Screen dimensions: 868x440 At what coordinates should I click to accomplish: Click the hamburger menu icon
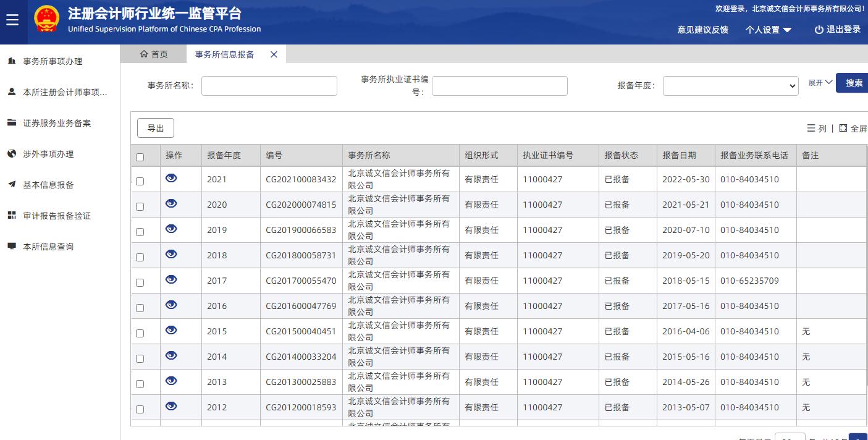point(12,20)
